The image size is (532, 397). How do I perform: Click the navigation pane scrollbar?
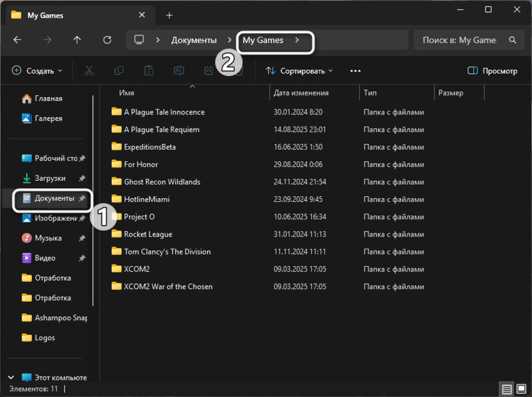pos(93,198)
